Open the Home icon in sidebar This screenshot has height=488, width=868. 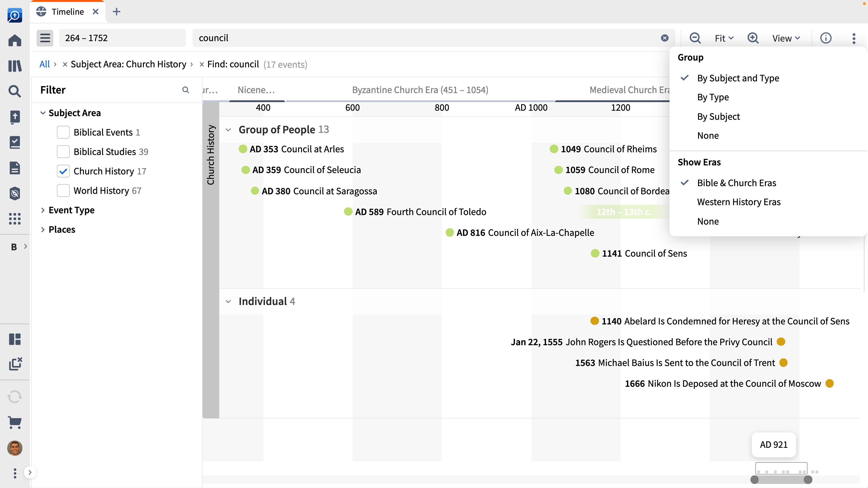point(15,40)
